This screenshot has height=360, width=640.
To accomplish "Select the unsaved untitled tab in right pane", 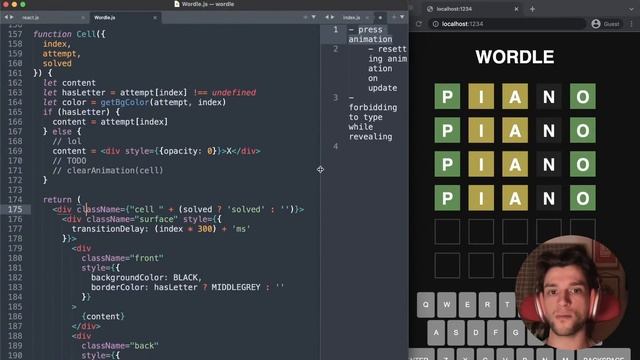I will [380, 18].
